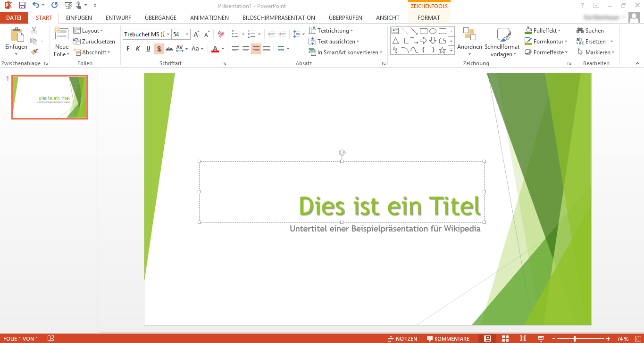Click Zurücksetzen to reset the slide
The height and width of the screenshot is (343, 644).
(x=94, y=42)
